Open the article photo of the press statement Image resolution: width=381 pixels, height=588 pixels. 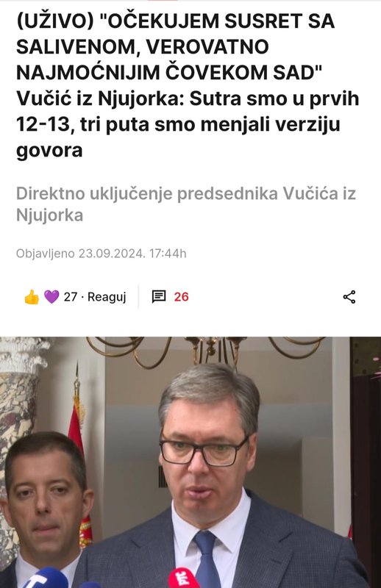coord(190,462)
